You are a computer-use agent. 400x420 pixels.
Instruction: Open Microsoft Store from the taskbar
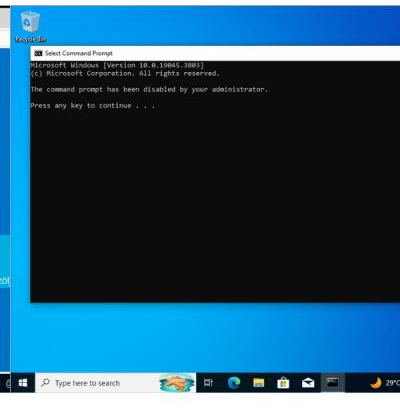click(x=283, y=383)
